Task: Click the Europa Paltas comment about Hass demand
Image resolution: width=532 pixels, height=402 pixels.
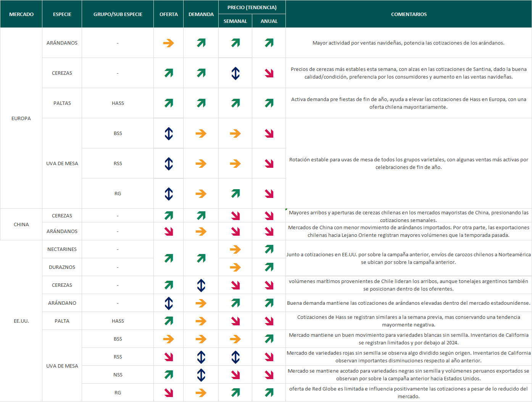Action: [x=408, y=103]
